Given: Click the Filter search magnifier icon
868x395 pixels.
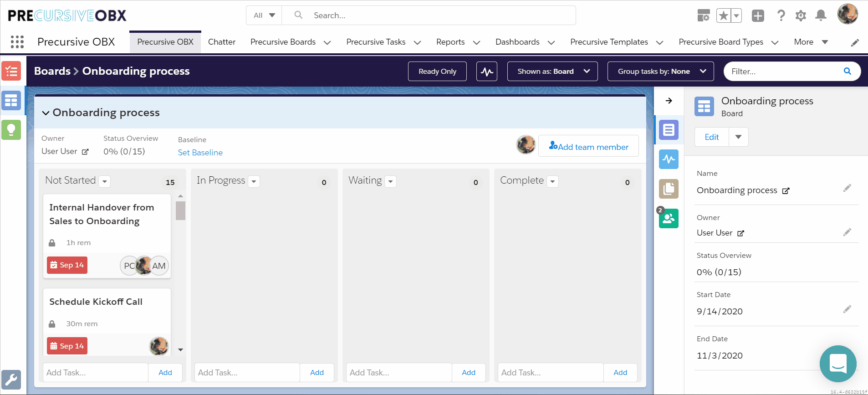Looking at the screenshot, I should click(847, 71).
